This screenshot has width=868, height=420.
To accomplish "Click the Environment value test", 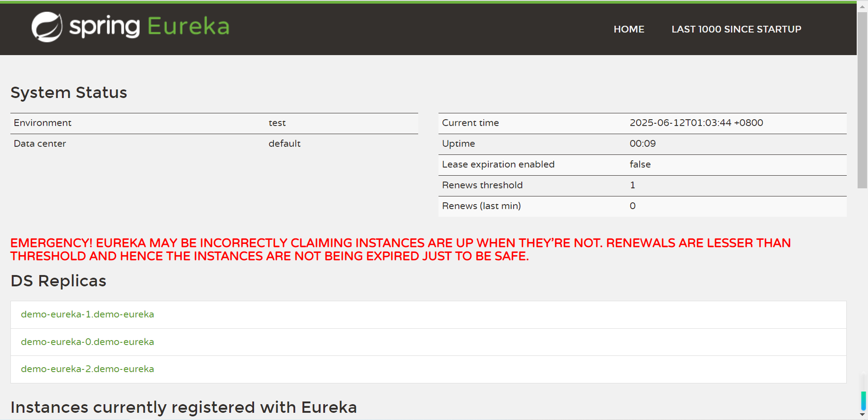I will [277, 123].
